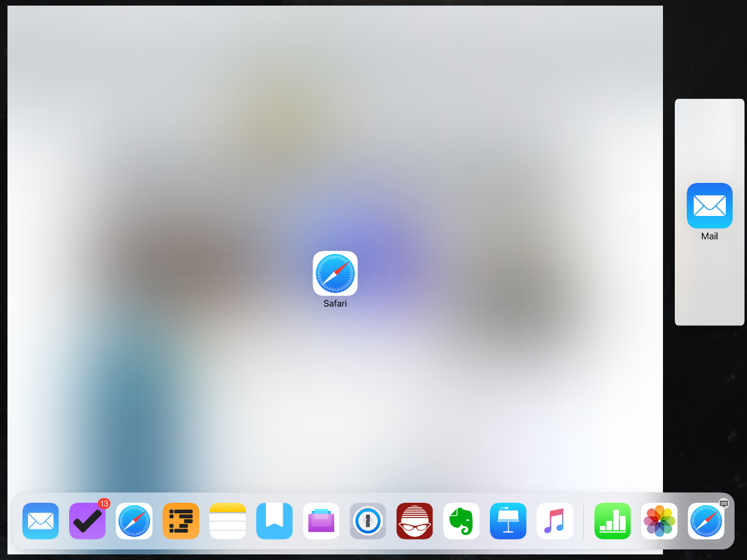
Task: Open Keynote from the dock
Action: 508,521
